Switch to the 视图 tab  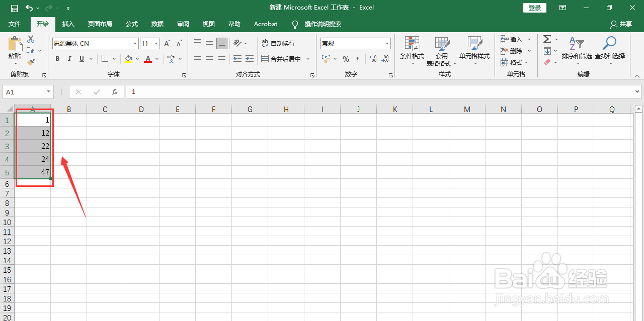(209, 24)
